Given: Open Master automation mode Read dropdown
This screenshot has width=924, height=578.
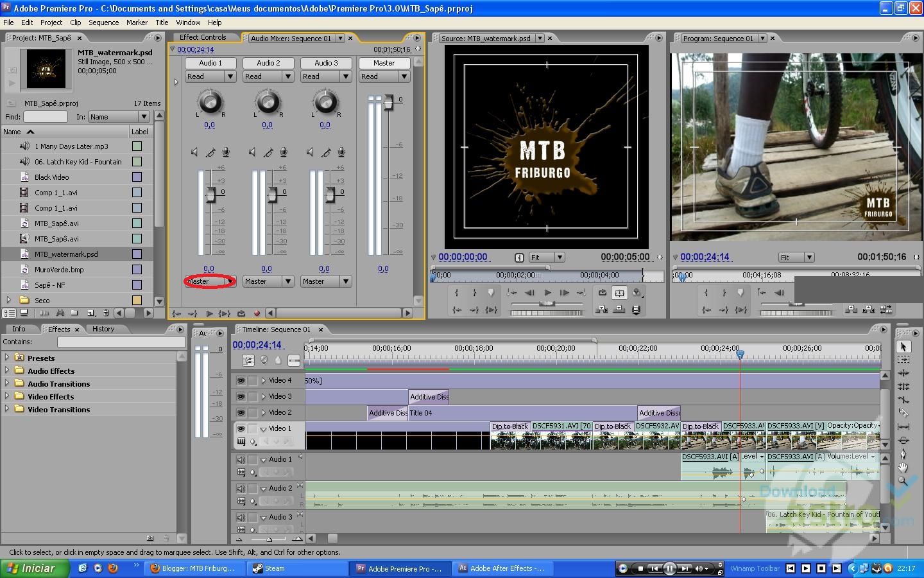Looking at the screenshot, I should coord(384,76).
